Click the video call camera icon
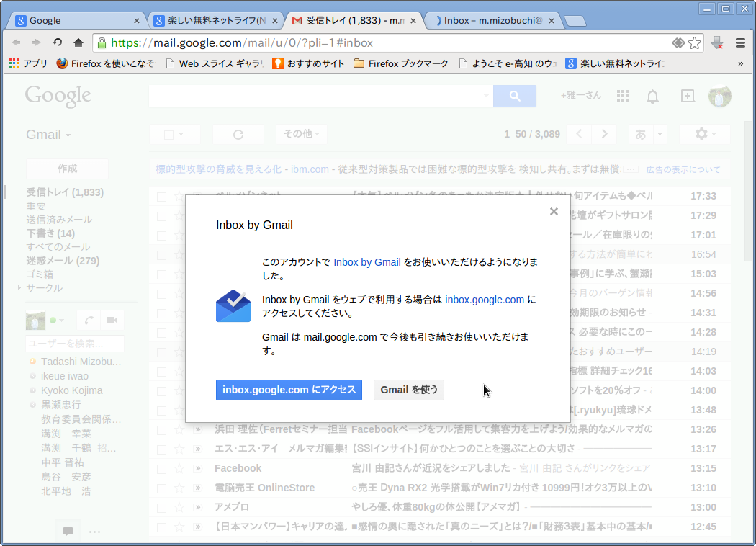The image size is (756, 546). click(x=112, y=321)
